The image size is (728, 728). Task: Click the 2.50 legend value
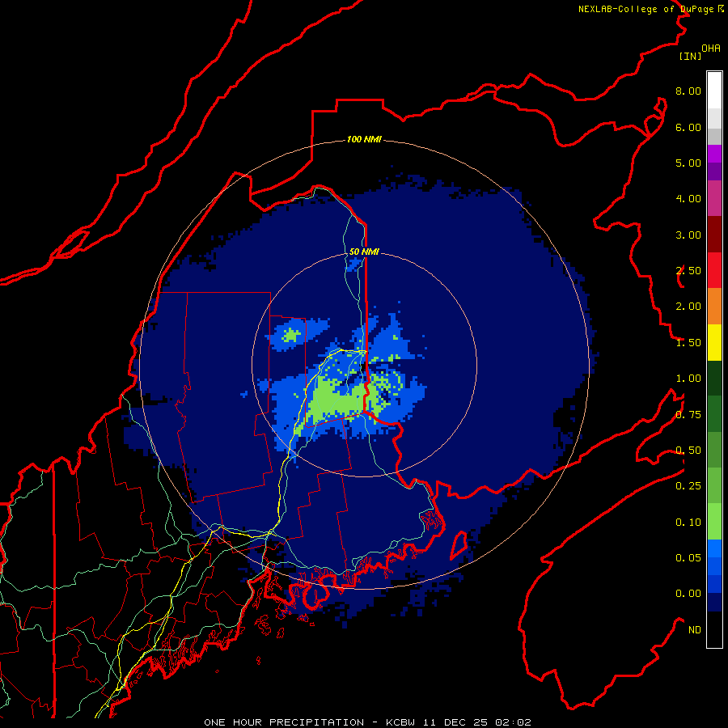point(688,271)
